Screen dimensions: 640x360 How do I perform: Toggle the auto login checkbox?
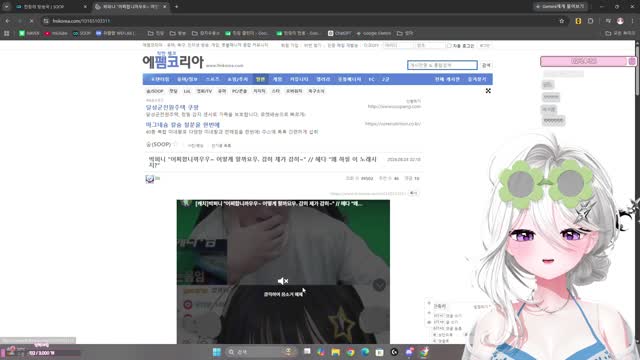[x=449, y=45]
